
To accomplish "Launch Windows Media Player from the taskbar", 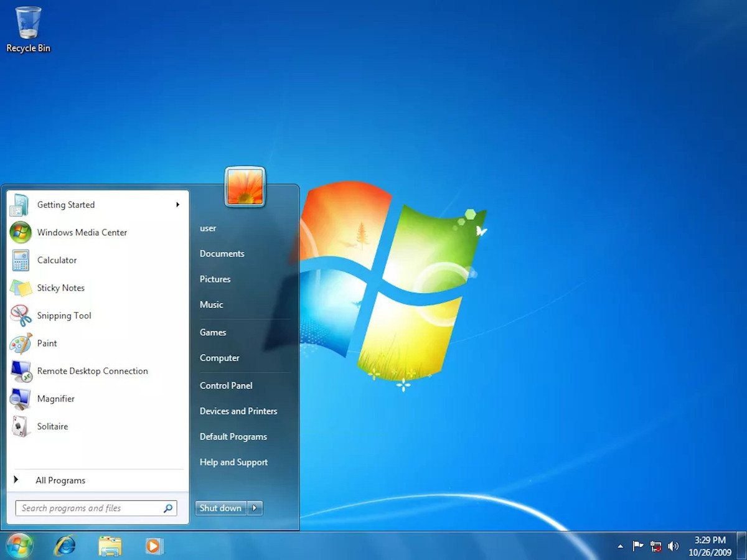I will point(153,545).
